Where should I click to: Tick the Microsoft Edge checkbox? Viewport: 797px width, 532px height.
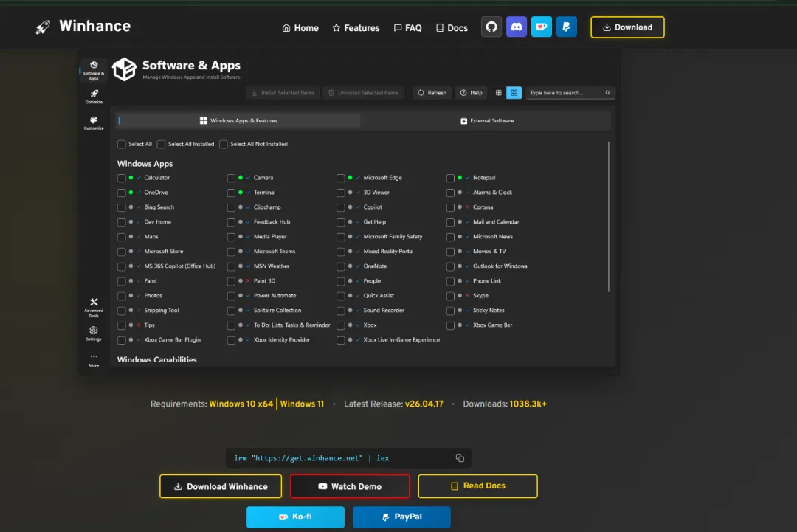[340, 178]
